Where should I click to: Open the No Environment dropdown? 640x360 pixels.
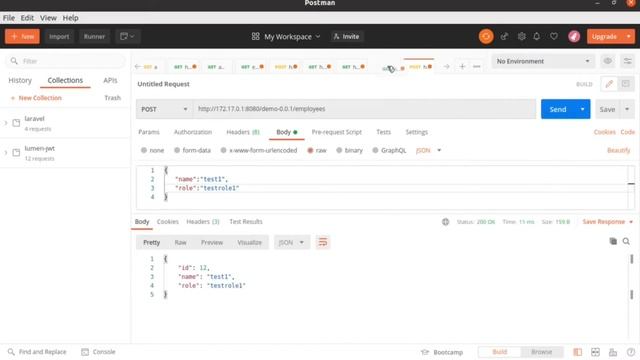[543, 61]
